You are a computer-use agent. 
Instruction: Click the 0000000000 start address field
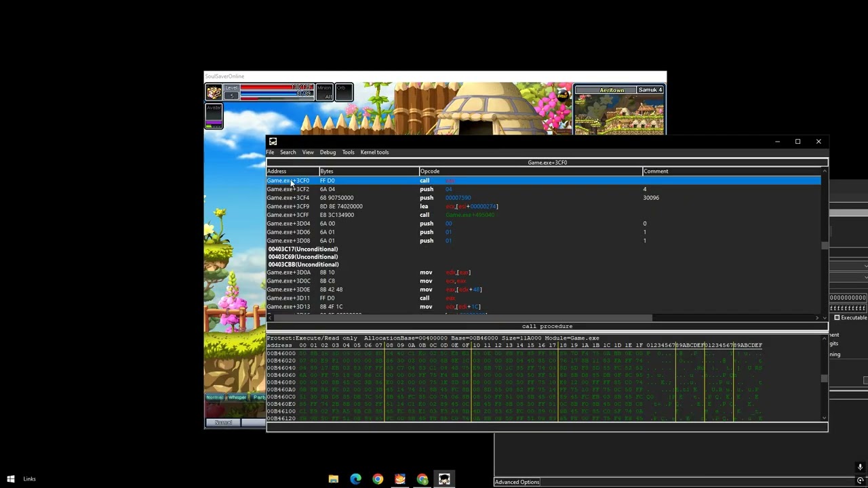(x=848, y=298)
